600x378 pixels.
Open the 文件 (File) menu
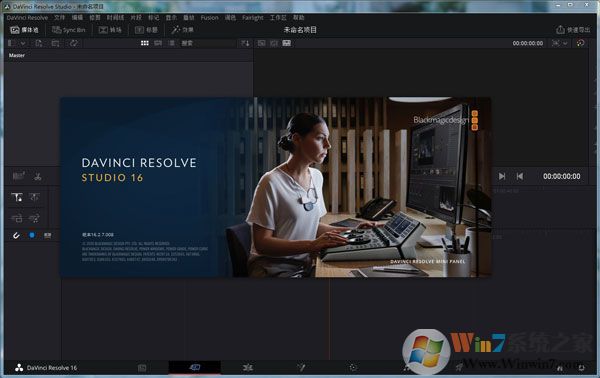[x=59, y=18]
